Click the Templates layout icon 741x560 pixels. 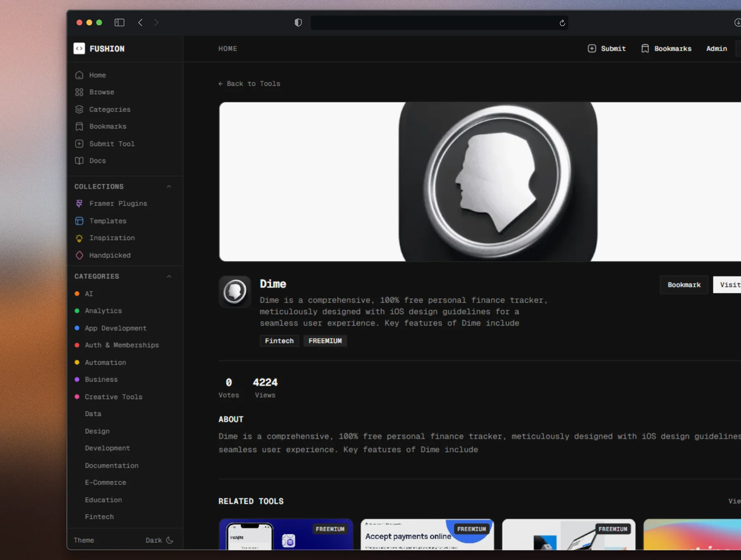click(x=79, y=221)
